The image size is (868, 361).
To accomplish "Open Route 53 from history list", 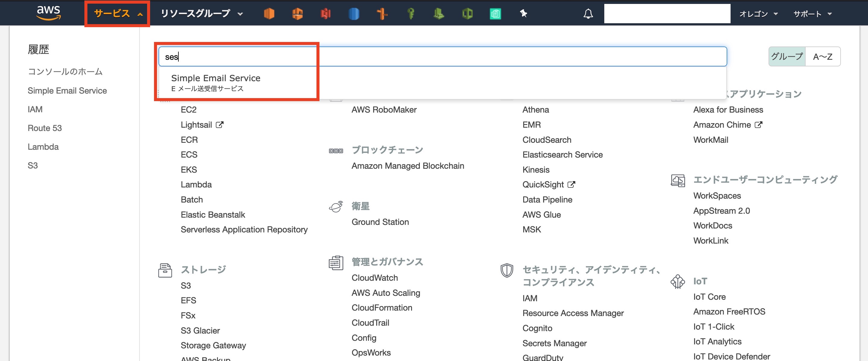I will click(45, 128).
